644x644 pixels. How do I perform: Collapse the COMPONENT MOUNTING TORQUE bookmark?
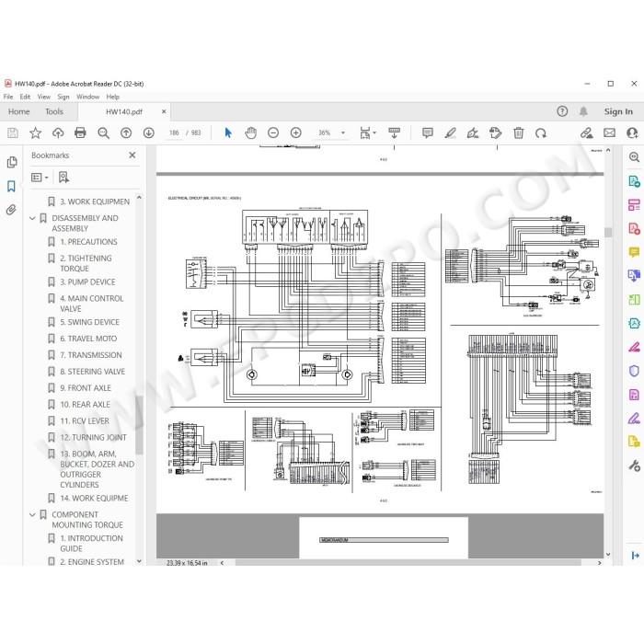32,514
